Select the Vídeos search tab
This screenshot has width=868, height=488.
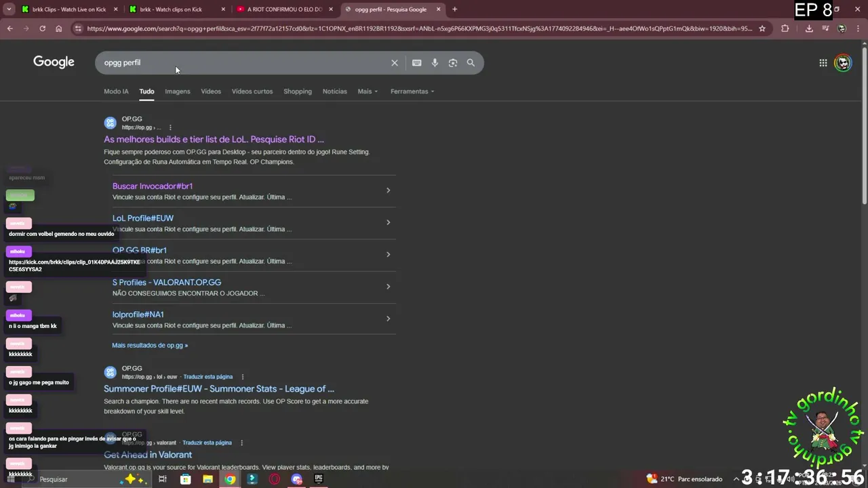211,91
